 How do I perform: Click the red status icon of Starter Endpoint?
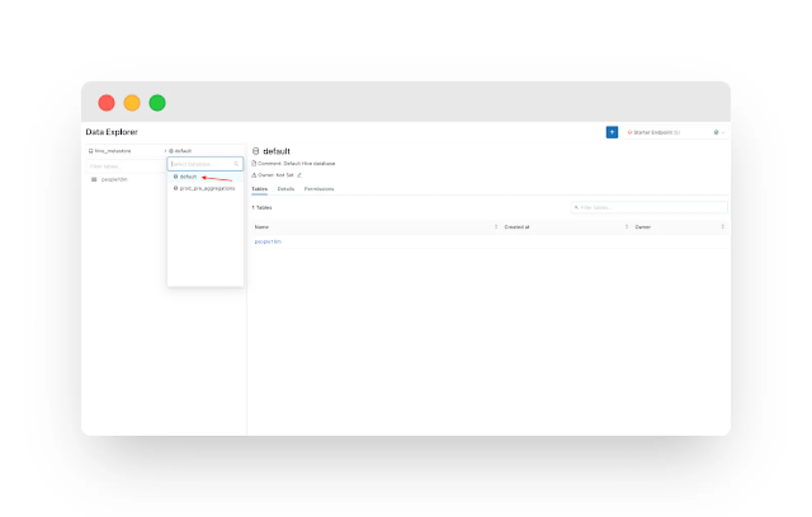coord(630,132)
